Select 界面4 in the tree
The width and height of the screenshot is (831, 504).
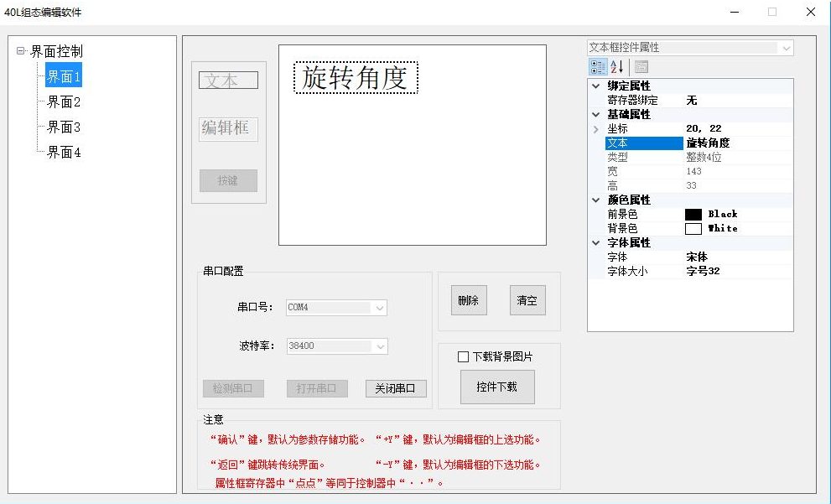pyautogui.click(x=64, y=153)
